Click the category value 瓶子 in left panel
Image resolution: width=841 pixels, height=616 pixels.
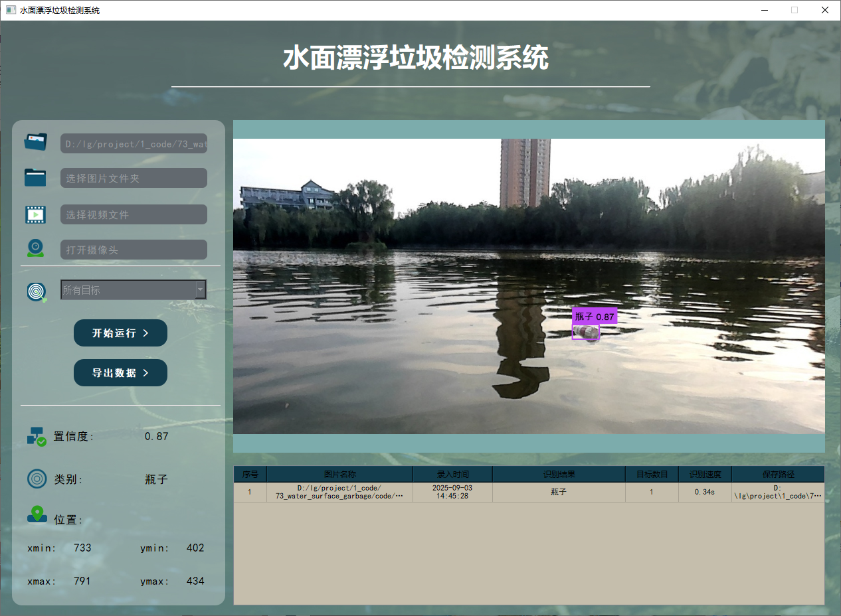pyautogui.click(x=156, y=479)
